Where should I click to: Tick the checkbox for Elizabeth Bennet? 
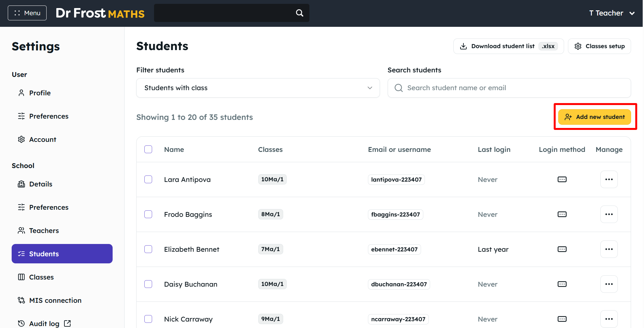[148, 249]
